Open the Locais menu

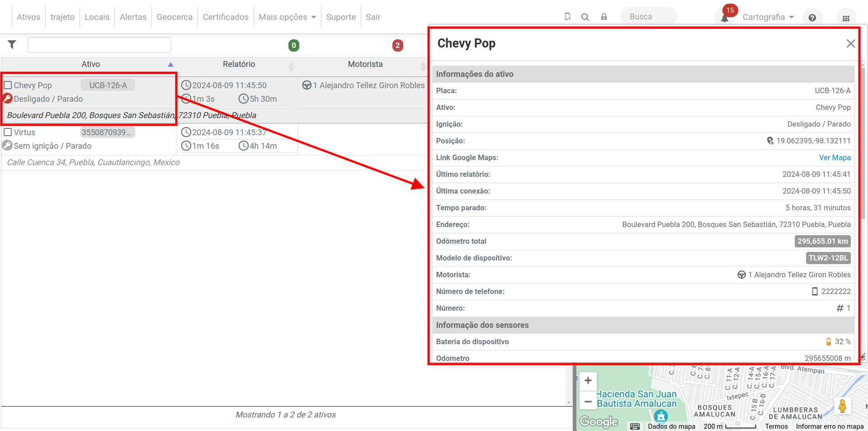(97, 17)
